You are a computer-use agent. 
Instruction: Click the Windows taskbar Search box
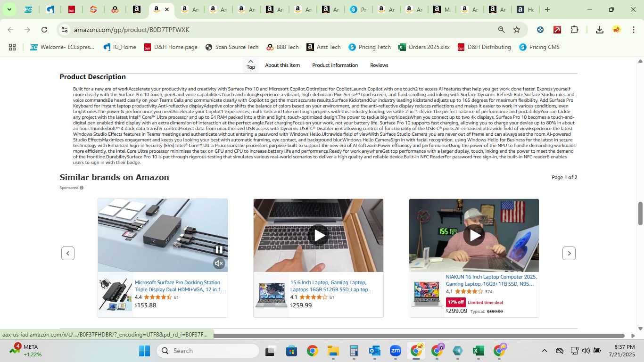(208, 351)
